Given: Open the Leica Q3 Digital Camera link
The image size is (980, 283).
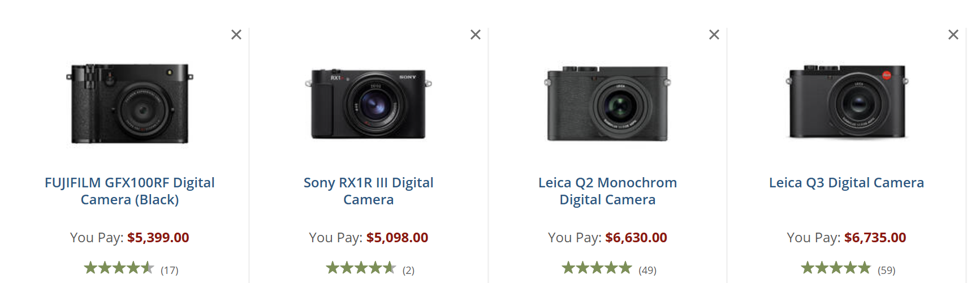Looking at the screenshot, I should [847, 183].
